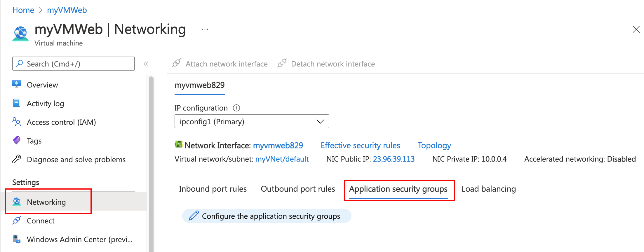Click the purple Tags icon
The image size is (644, 252).
tap(17, 140)
